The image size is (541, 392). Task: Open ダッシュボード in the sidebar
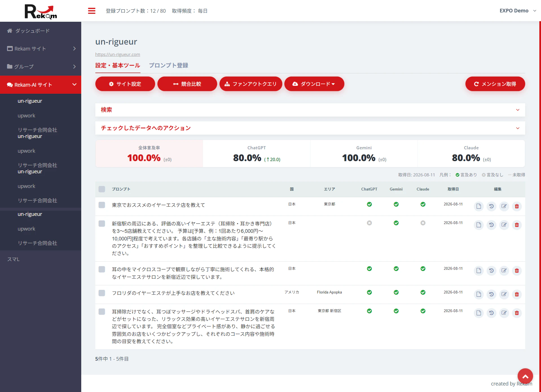point(41,31)
